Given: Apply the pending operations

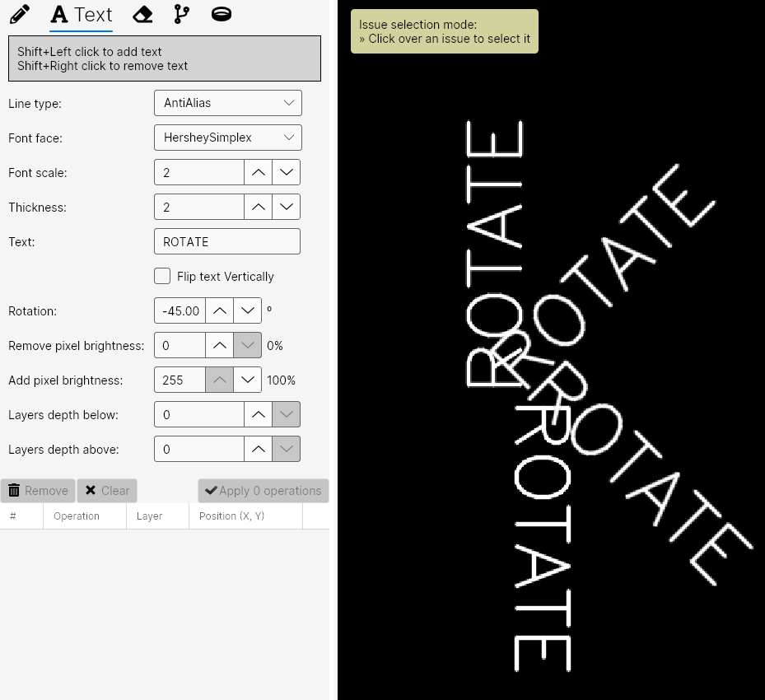Looking at the screenshot, I should [263, 490].
